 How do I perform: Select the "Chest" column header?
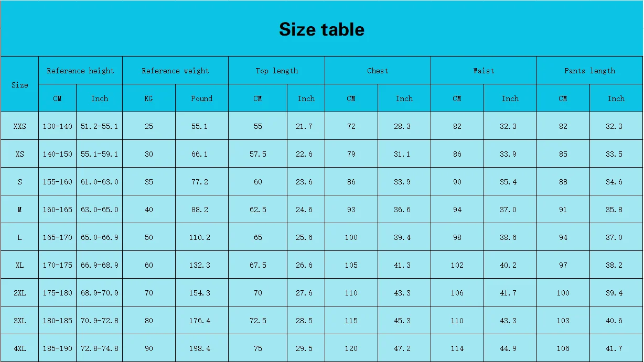pos(378,71)
